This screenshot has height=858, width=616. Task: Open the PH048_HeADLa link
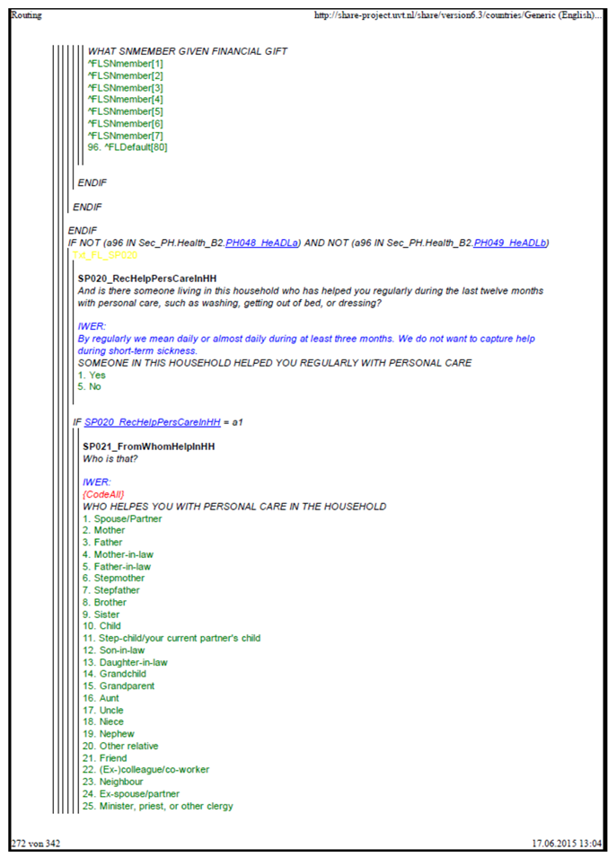[262, 243]
